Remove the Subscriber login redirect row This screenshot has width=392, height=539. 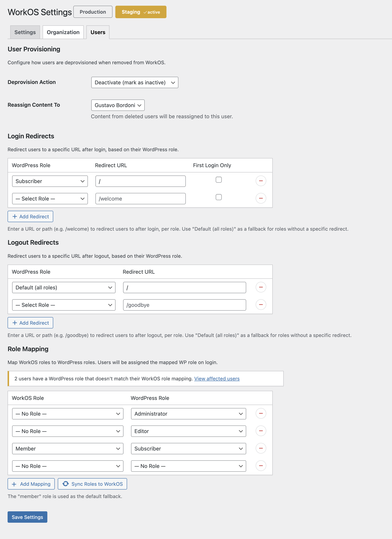click(261, 181)
